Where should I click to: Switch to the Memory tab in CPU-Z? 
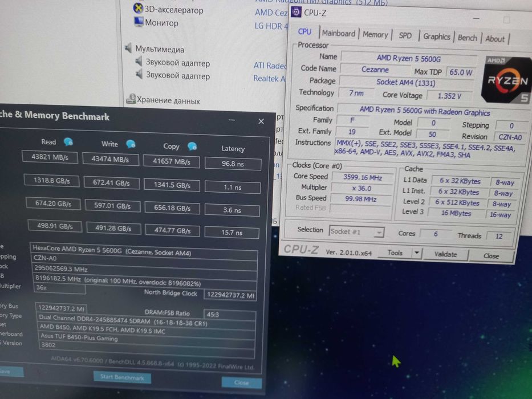pyautogui.click(x=375, y=35)
